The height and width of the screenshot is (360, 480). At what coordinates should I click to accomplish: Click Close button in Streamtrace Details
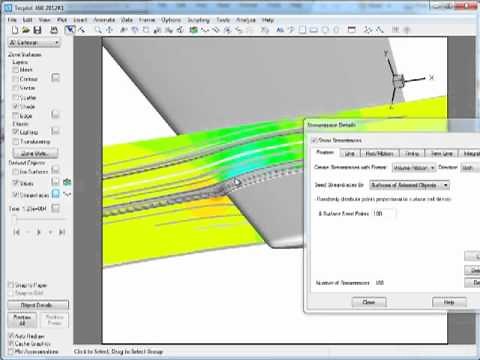(x=369, y=302)
